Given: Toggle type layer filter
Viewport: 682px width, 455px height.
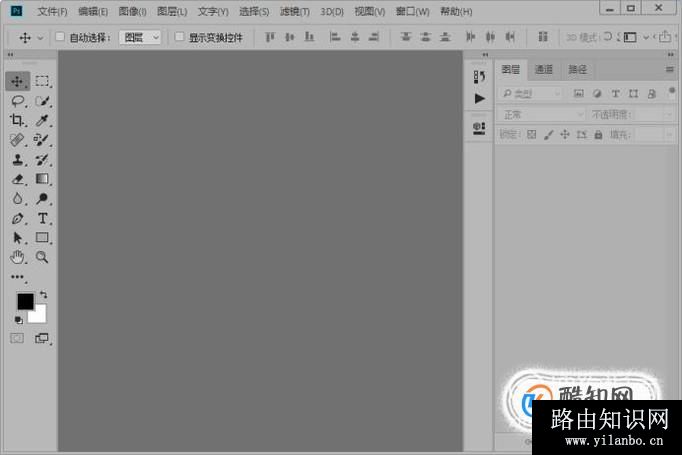Looking at the screenshot, I should coord(615,93).
